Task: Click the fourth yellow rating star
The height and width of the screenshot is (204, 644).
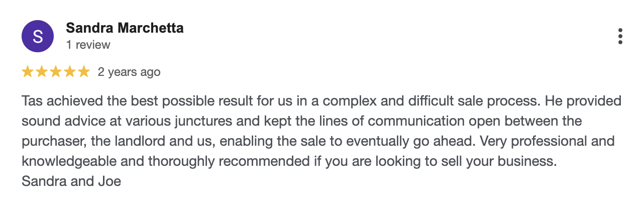Action: click(x=70, y=72)
